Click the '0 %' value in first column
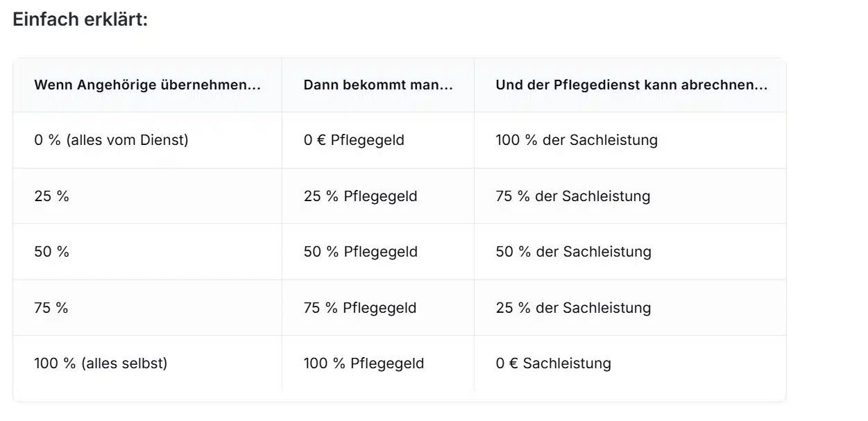Viewport: 868px width, 421px height. pyautogui.click(x=47, y=140)
